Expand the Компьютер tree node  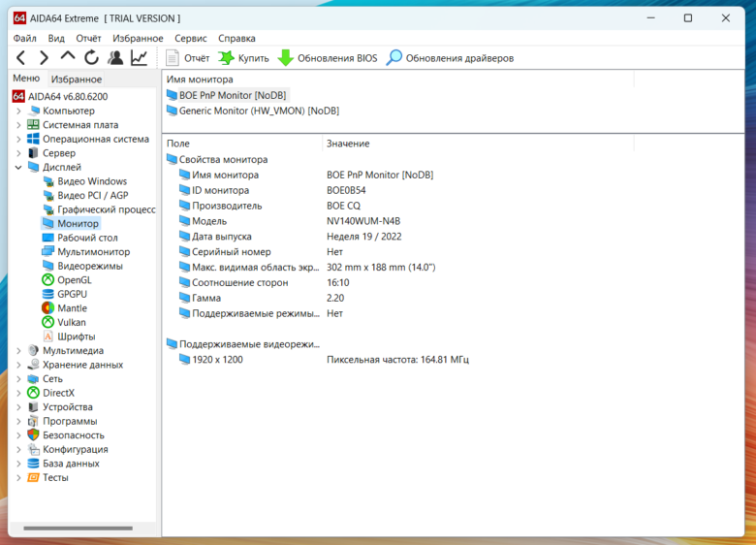18,111
